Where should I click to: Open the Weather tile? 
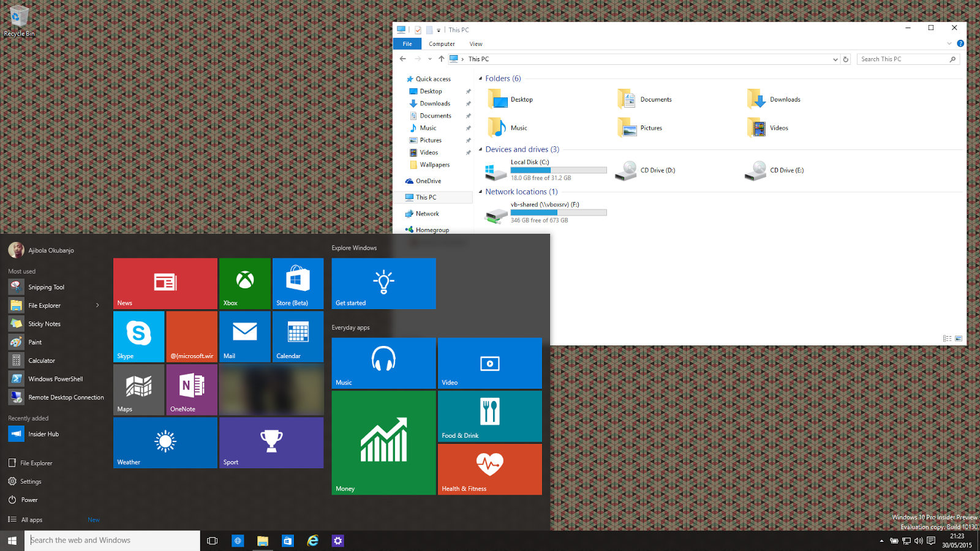[165, 443]
